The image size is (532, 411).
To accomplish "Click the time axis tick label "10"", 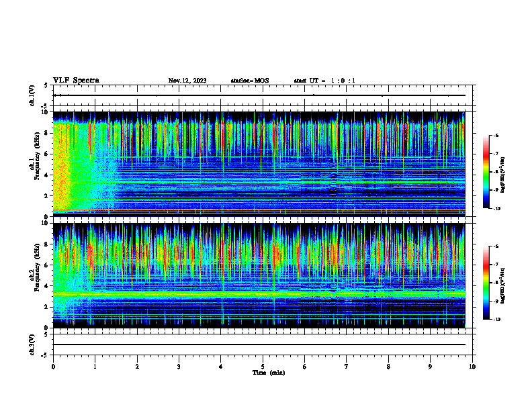I will click(x=472, y=367).
